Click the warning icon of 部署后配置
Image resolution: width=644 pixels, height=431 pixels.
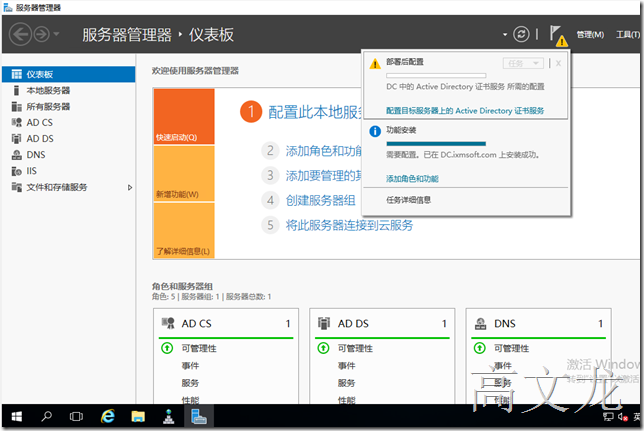pos(375,64)
